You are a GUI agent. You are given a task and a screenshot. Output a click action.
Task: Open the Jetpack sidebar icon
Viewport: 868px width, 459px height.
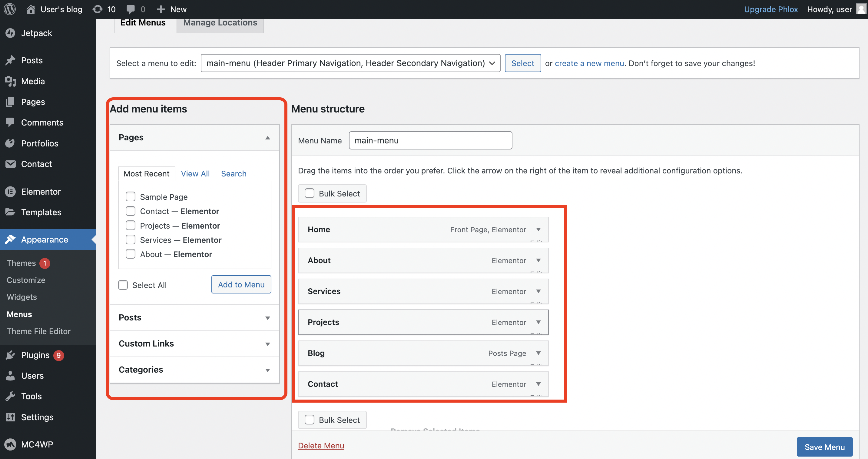pyautogui.click(x=10, y=33)
